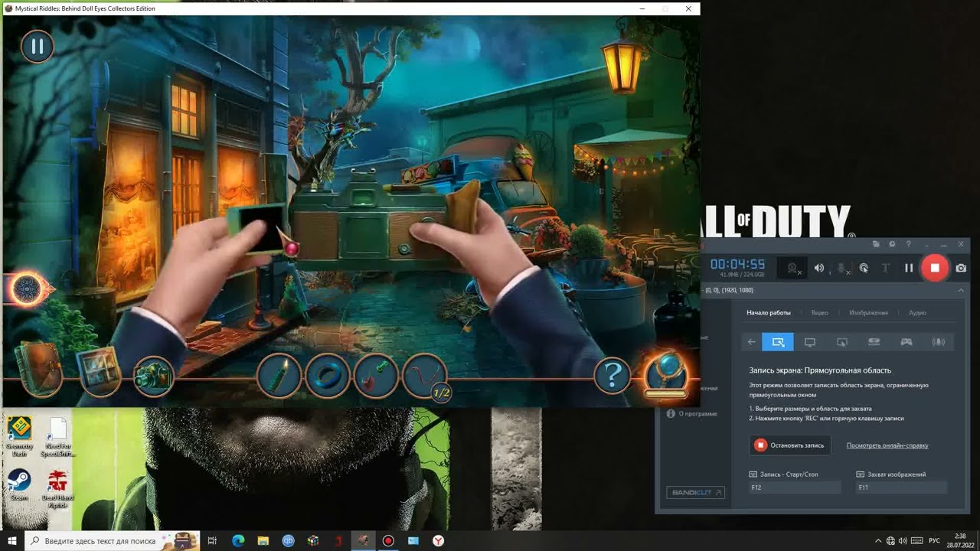Open the Начало работы tab
The height and width of the screenshot is (551, 980).
click(769, 312)
